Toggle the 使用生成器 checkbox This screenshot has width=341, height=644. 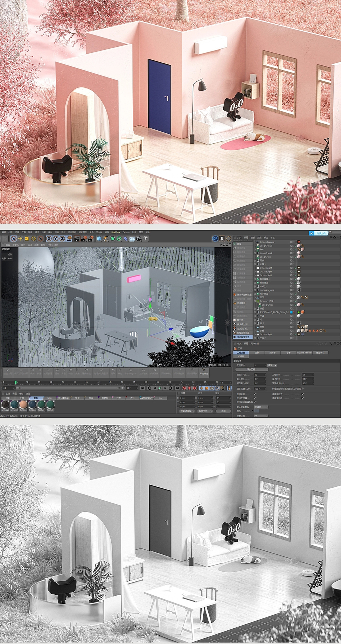pos(255,398)
